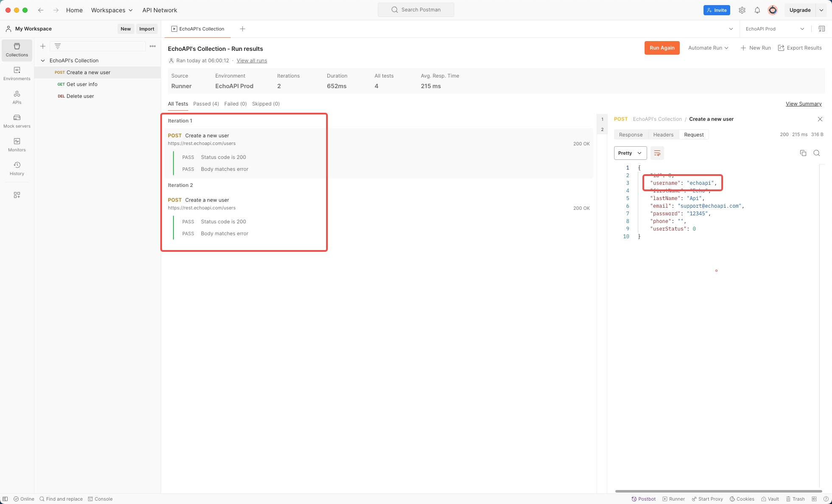Open the tabs list chevron
The image size is (832, 504).
pos(731,29)
